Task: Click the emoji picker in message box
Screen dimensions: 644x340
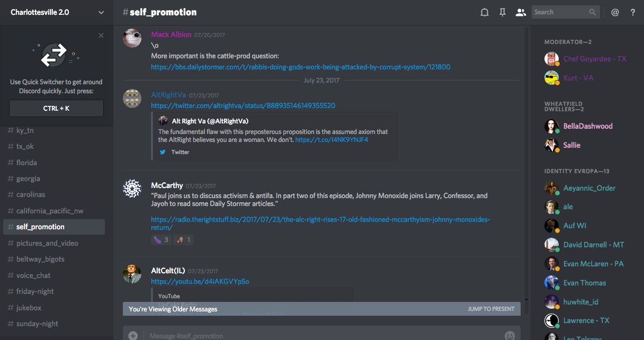Action: 509,335
